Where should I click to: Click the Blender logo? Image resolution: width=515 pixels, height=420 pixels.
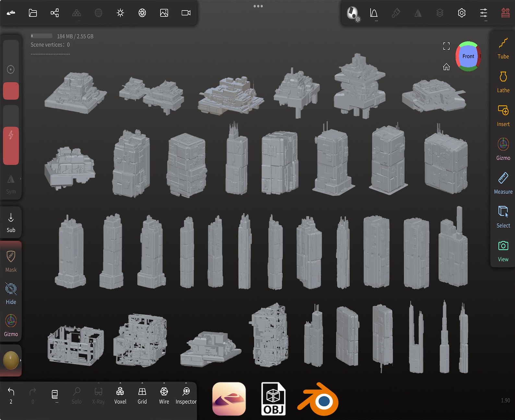[318, 399]
